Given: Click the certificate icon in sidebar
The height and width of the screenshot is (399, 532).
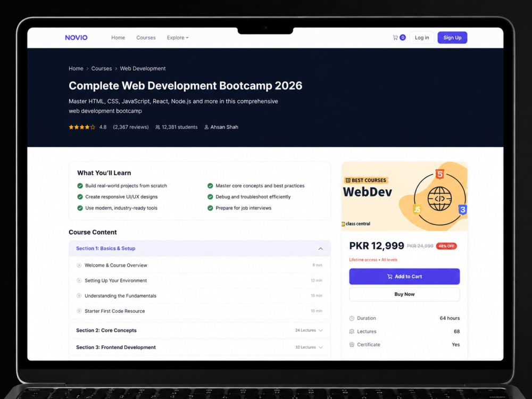Looking at the screenshot, I should click(x=352, y=345).
